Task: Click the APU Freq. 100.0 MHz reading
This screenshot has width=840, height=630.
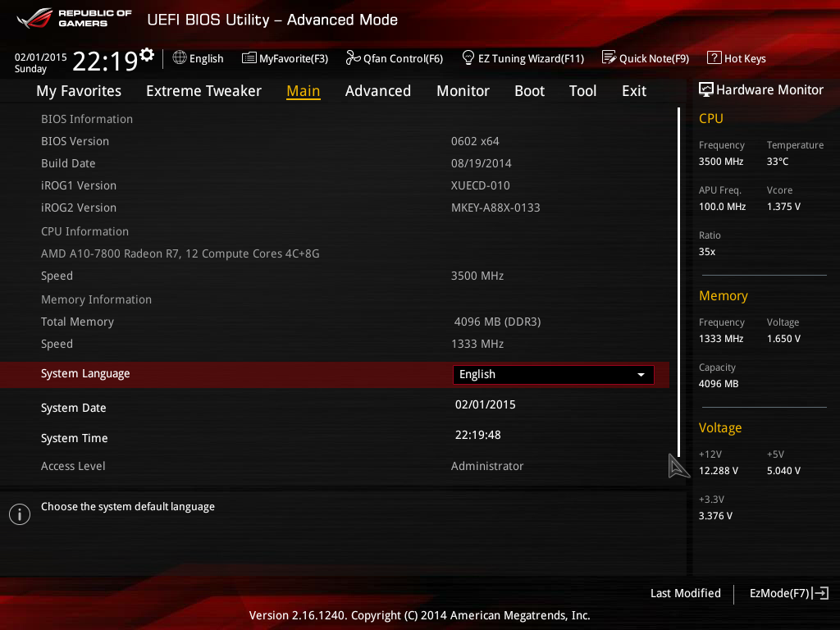Action: pyautogui.click(x=722, y=207)
